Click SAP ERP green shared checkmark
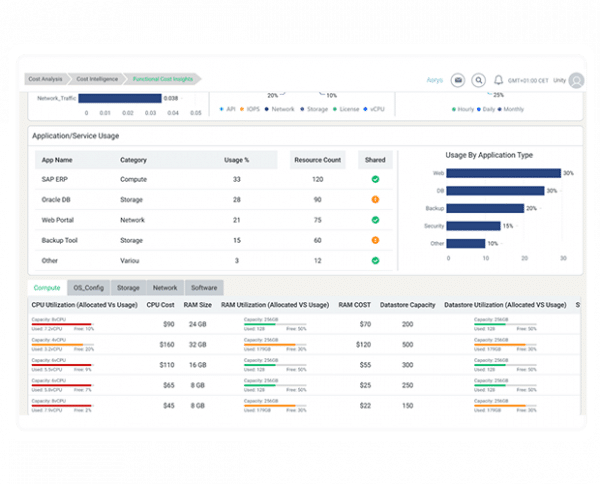Viewport: 600px width, 484px height. click(375, 179)
